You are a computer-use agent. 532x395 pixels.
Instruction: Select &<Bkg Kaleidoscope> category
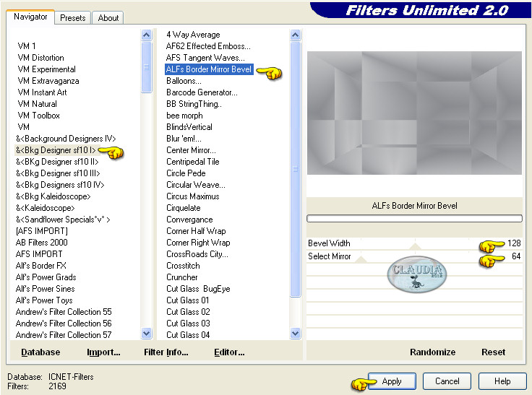point(53,196)
